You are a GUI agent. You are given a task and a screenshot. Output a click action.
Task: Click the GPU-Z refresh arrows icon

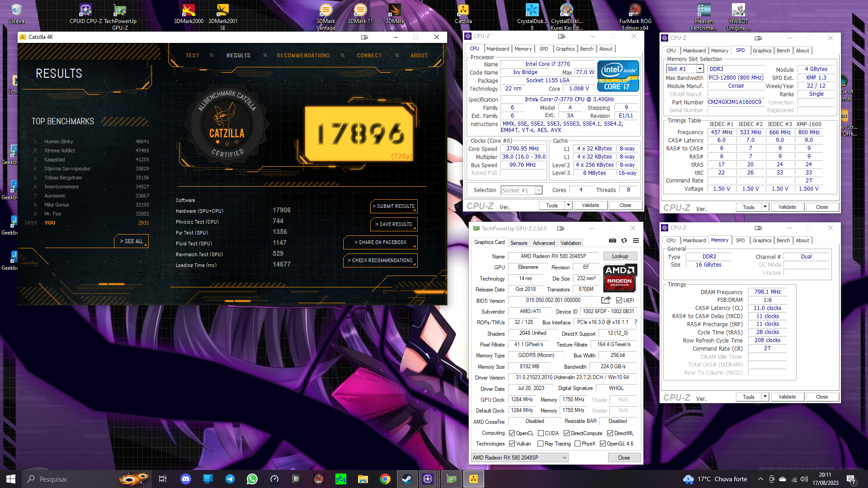point(624,240)
